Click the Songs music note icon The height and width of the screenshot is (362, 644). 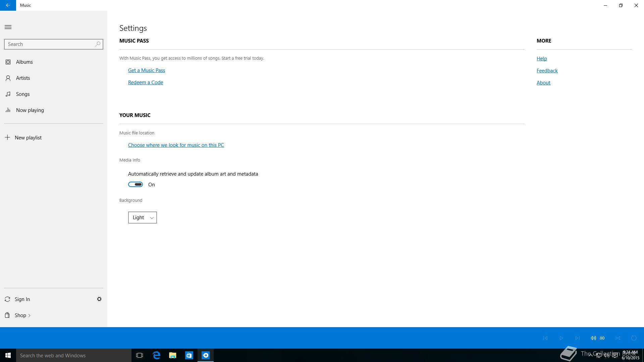tap(8, 94)
